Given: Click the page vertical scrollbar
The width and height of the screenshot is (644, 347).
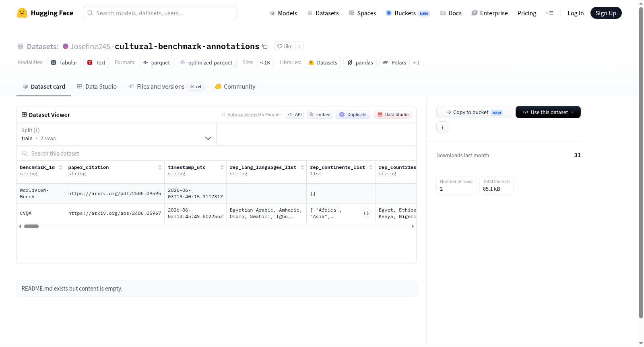Looking at the screenshot, I should pos(641,163).
